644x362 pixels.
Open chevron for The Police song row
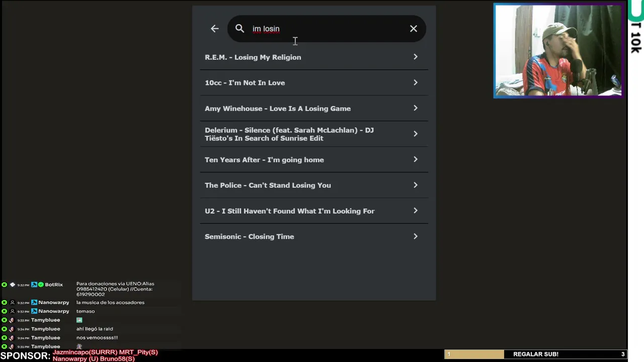tap(416, 185)
